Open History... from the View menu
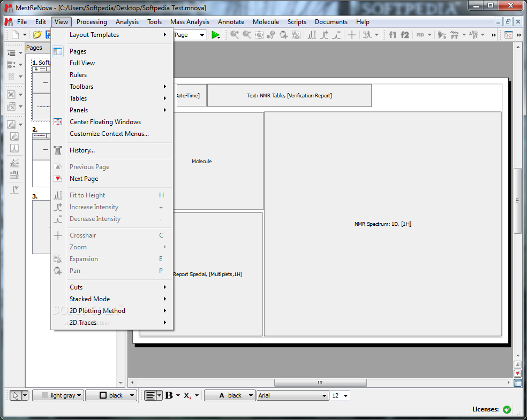The width and height of the screenshot is (527, 420). click(112, 150)
